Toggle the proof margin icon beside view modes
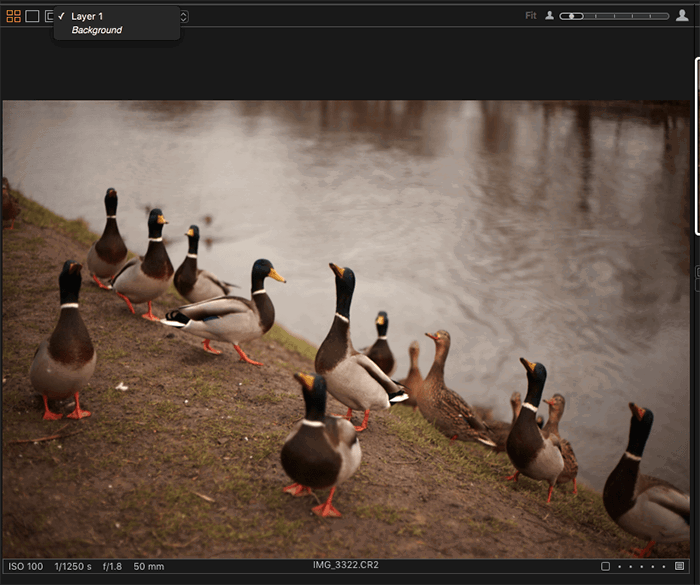The height and width of the screenshot is (585, 700). pos(49,16)
